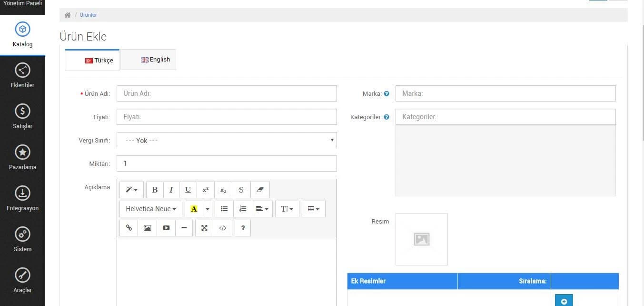The height and width of the screenshot is (306, 644).
Task: Open the Pazarlama star icon menu
Action: pyautogui.click(x=22, y=153)
